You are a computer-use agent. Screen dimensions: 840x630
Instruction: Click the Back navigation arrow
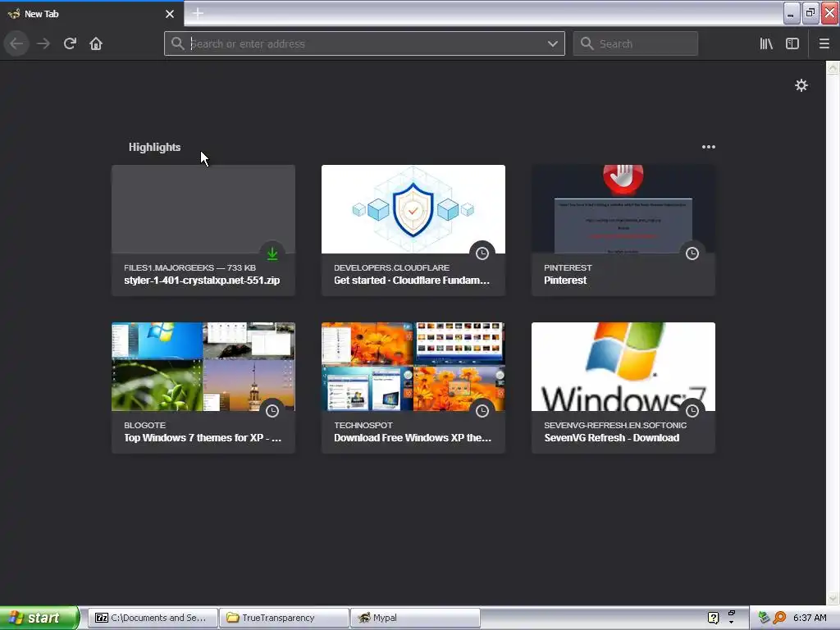coord(16,43)
